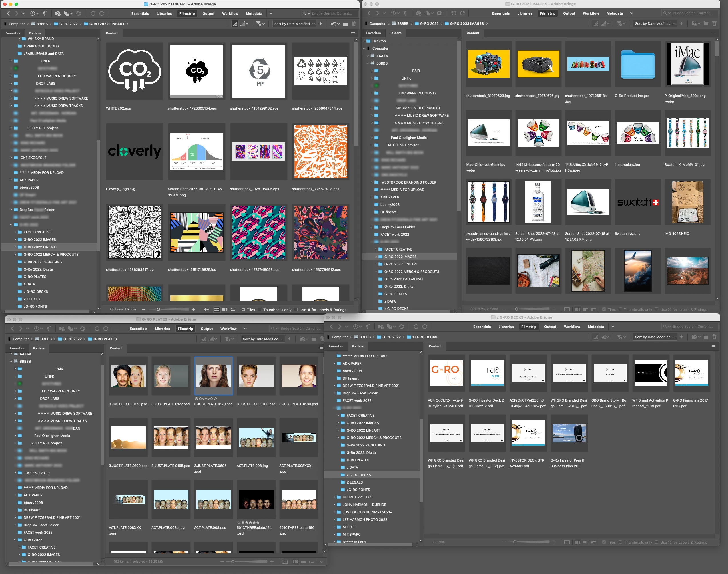The height and width of the screenshot is (574, 728).
Task: Open the Favorites tab in G-RO PLATES window
Action: pyautogui.click(x=17, y=348)
